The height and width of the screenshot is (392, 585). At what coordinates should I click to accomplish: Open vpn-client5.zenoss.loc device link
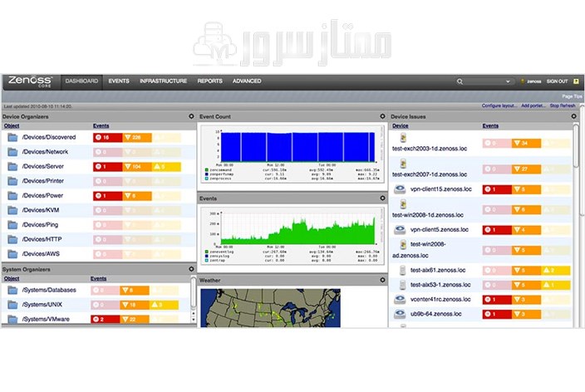[x=440, y=229]
